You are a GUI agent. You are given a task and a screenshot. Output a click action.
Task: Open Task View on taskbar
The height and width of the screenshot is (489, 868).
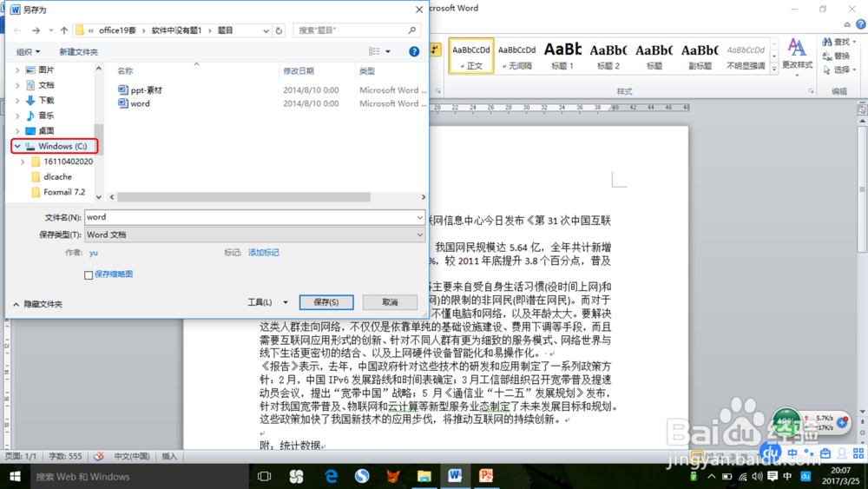tap(265, 476)
